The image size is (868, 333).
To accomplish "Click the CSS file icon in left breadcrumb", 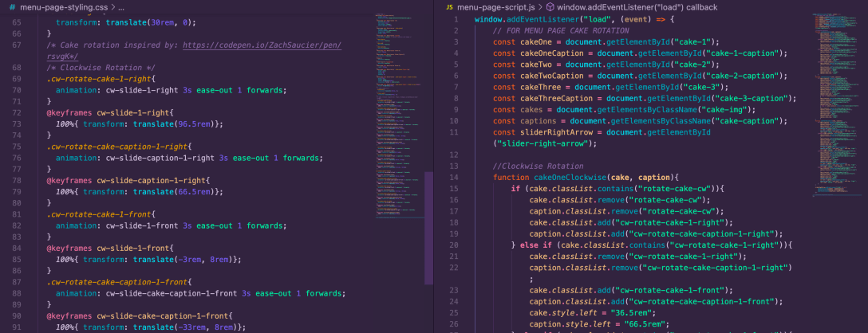I will tap(12, 6).
